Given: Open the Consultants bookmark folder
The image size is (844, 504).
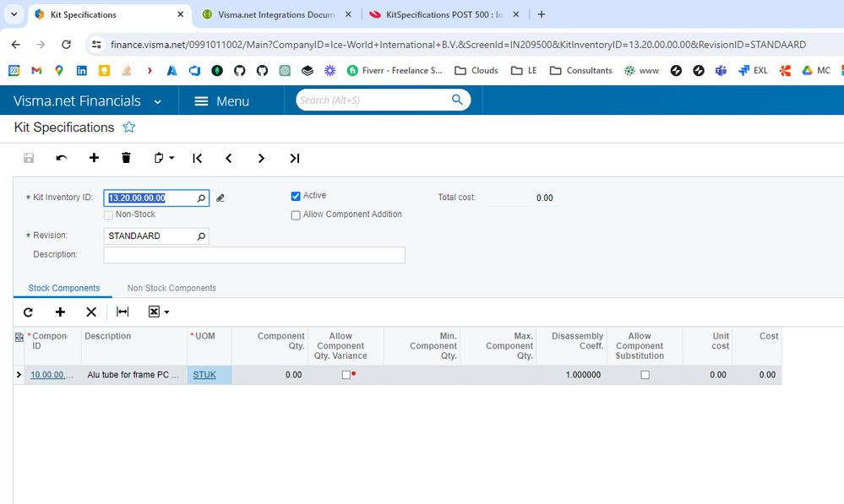Looking at the screenshot, I should point(580,70).
